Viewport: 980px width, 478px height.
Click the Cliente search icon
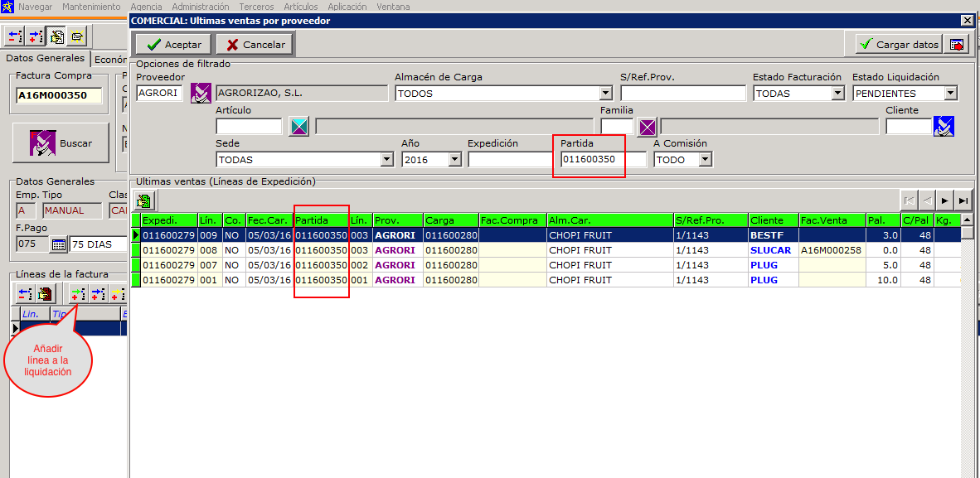pyautogui.click(x=944, y=127)
